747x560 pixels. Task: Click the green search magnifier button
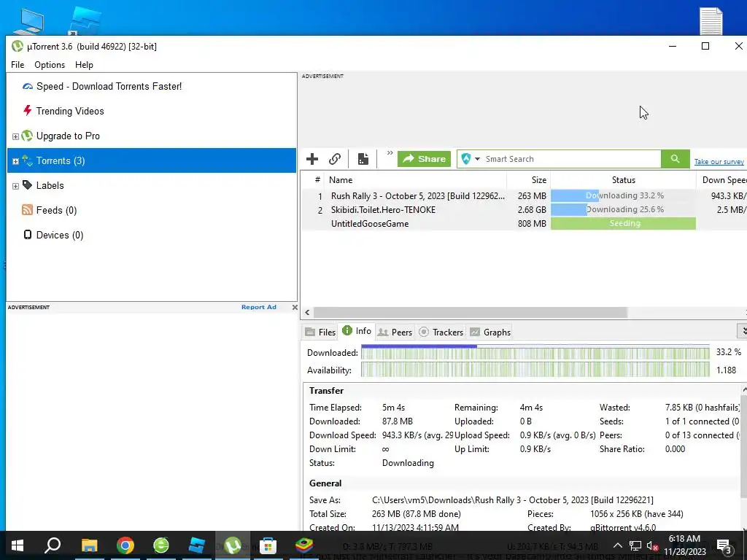pos(675,159)
